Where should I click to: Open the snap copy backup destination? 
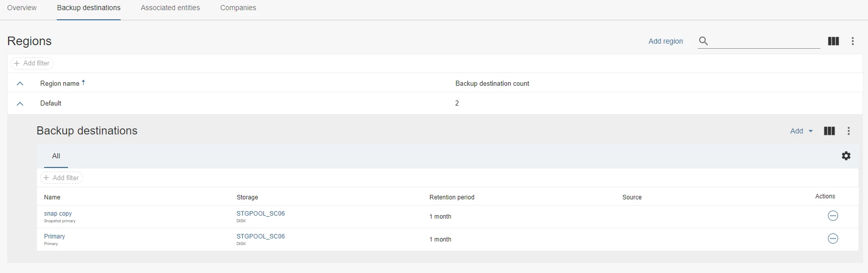(58, 214)
